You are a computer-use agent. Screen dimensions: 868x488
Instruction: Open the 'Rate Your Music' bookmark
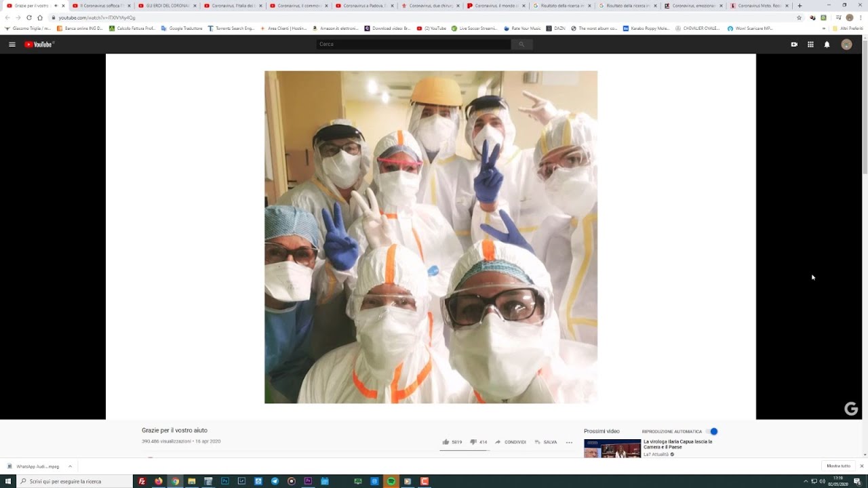523,28
